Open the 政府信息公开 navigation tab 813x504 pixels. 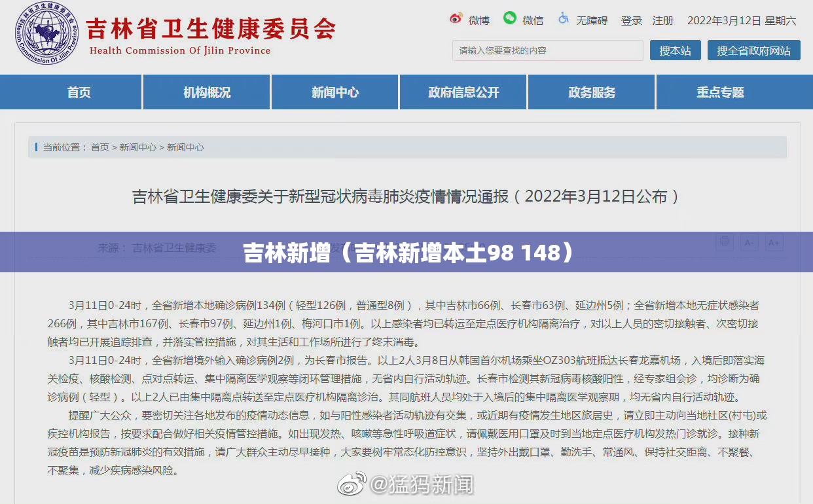pos(463,92)
